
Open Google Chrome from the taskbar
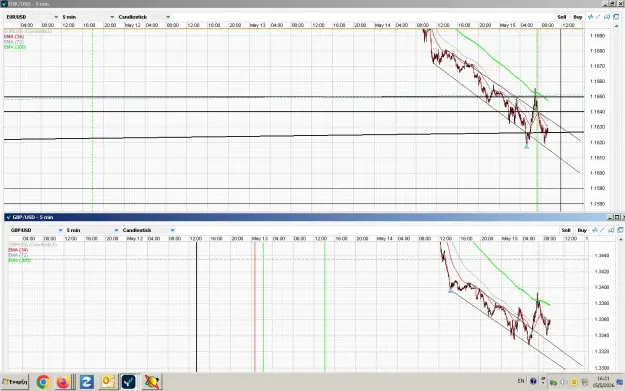click(43, 382)
